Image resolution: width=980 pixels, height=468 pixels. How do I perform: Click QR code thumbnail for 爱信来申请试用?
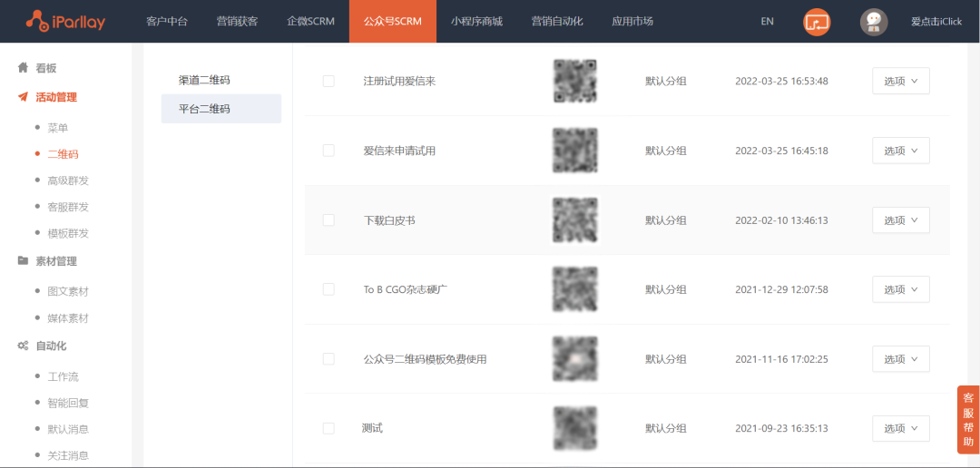575,151
